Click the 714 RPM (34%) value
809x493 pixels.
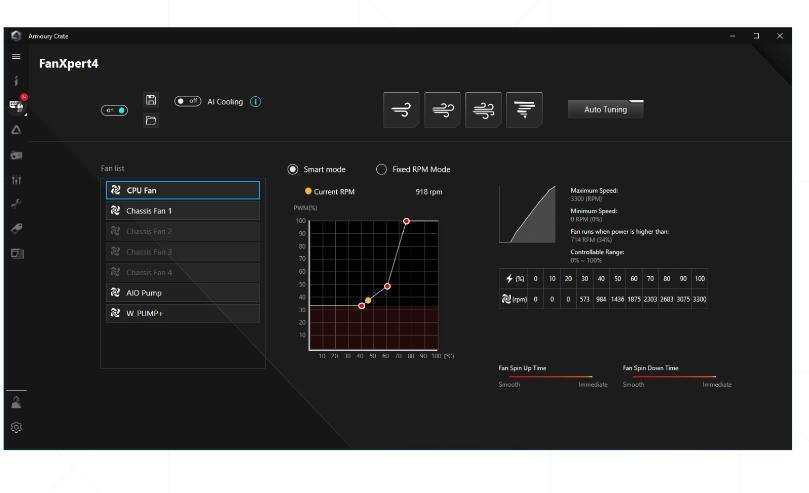coord(591,240)
